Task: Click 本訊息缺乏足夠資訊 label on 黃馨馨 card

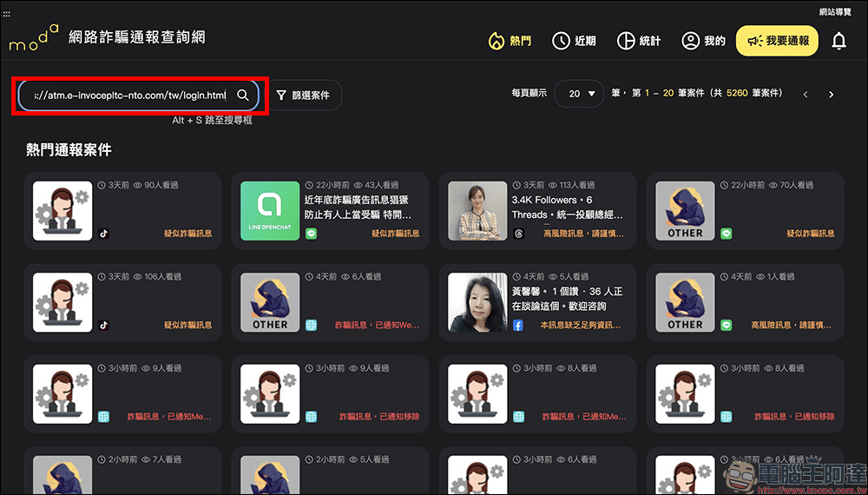Action: 581,325
